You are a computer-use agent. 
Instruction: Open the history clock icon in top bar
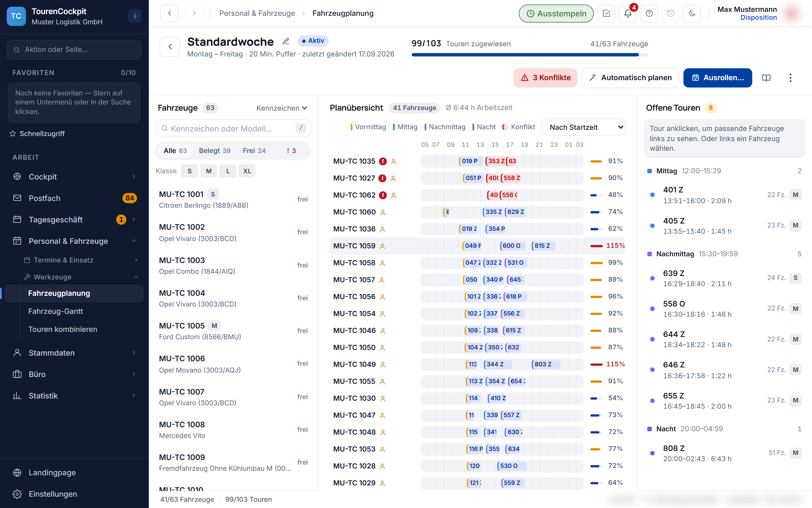[670, 14]
